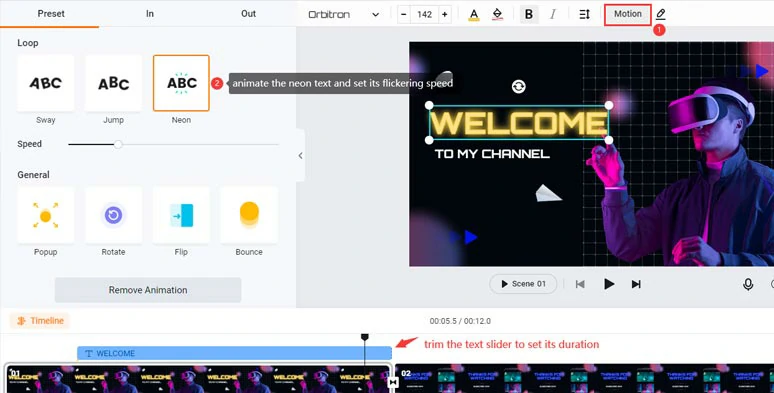This screenshot has height=393, width=774.
Task: Click the Remove Animation button
Action: (x=148, y=290)
